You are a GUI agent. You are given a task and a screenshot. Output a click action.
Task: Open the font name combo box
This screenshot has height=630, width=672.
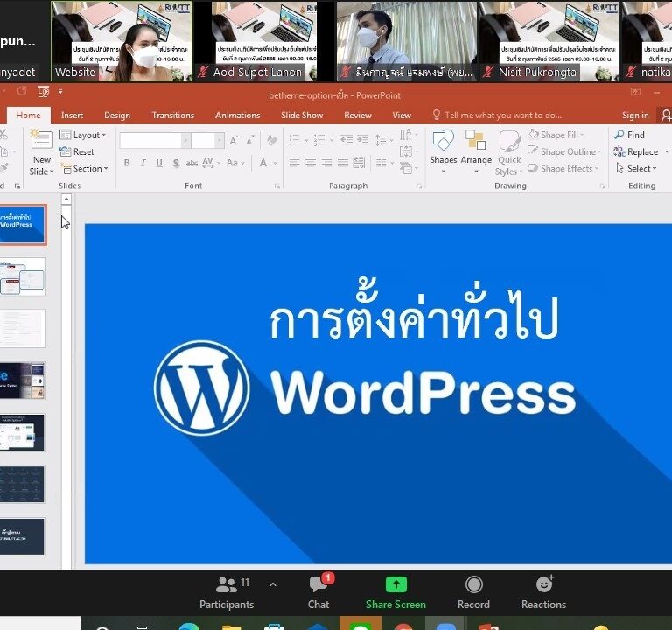(155, 140)
